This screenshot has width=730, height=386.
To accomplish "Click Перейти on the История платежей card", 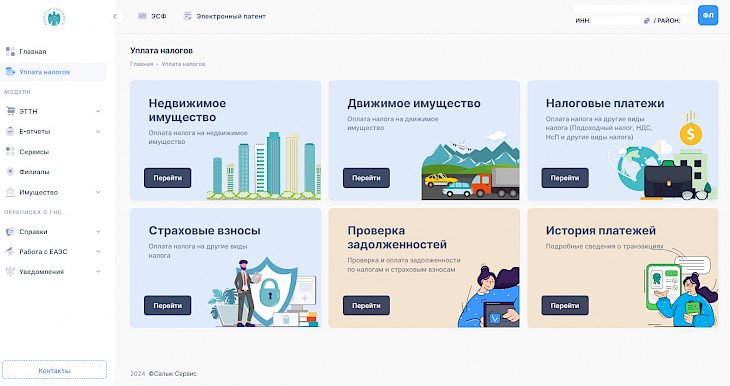I will (565, 305).
